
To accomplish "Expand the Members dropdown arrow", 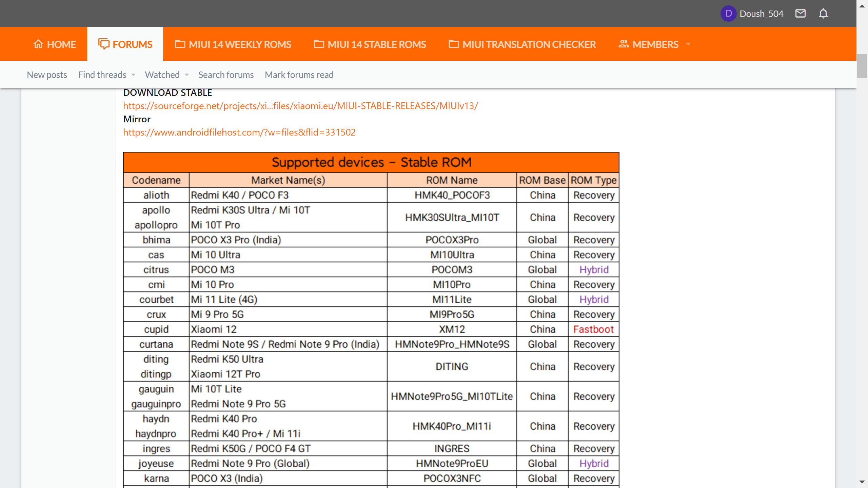I will [688, 44].
